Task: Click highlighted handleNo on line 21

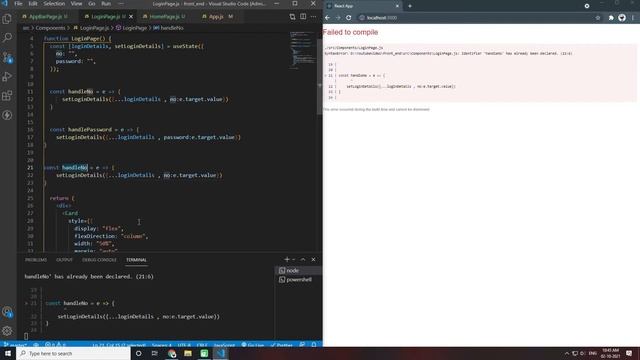Action: click(75, 168)
